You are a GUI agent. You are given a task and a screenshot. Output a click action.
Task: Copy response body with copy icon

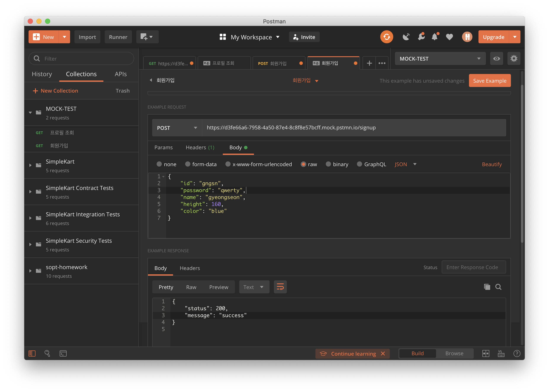(x=487, y=287)
